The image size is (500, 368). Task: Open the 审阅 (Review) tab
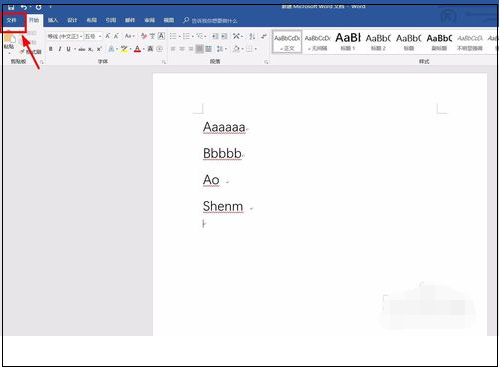click(149, 20)
